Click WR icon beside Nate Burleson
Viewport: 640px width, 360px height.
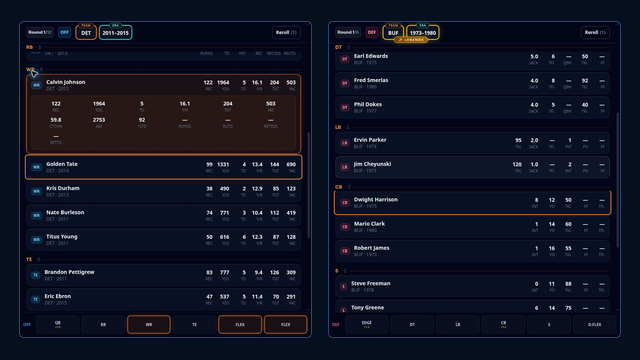(x=36, y=215)
